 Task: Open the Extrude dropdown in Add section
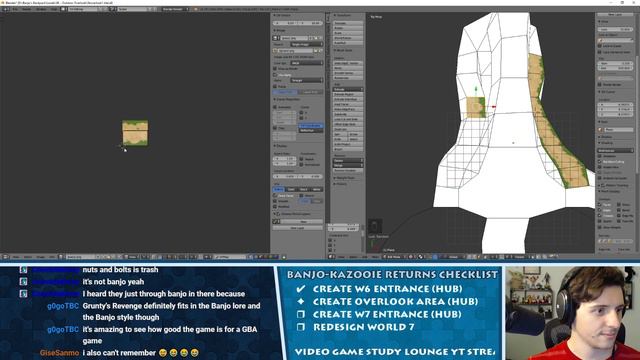pos(348,89)
